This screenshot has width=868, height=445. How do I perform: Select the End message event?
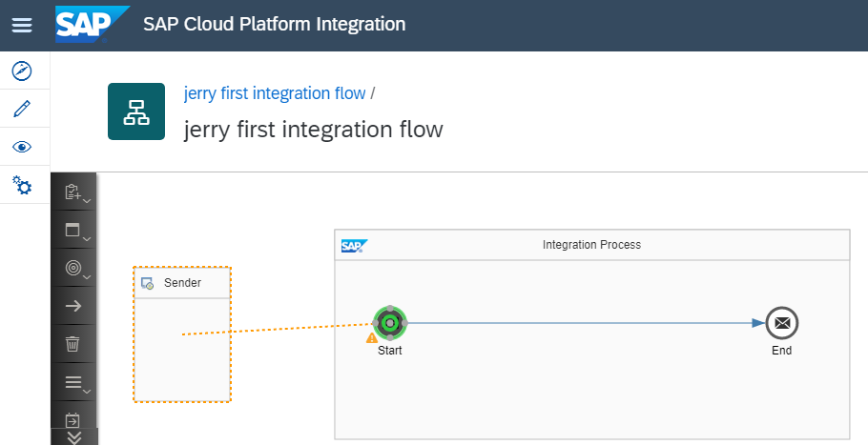[x=782, y=323]
